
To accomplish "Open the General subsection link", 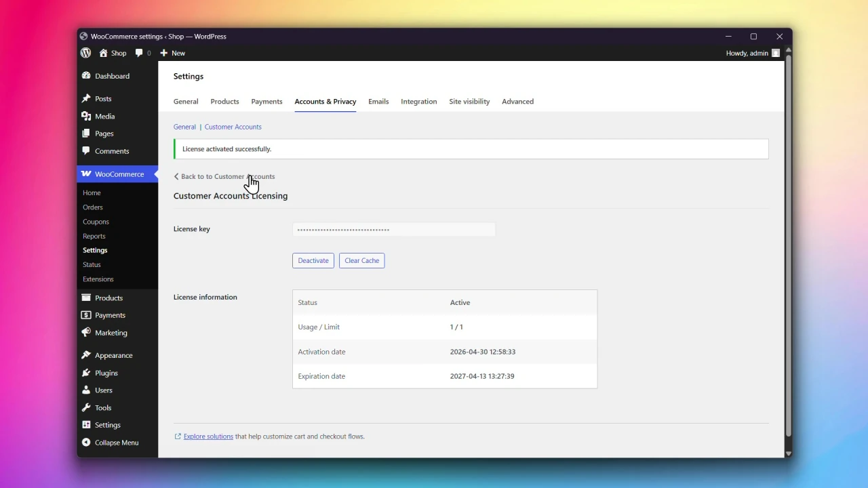I will (184, 127).
